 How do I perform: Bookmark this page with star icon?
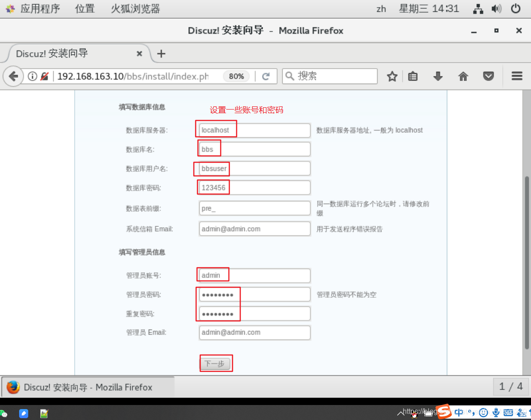tap(392, 76)
